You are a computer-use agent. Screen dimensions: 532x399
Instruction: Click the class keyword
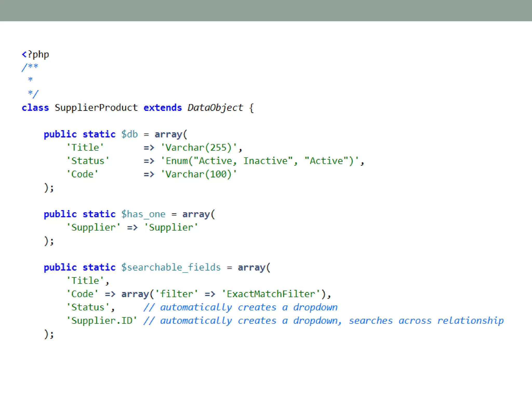click(35, 108)
